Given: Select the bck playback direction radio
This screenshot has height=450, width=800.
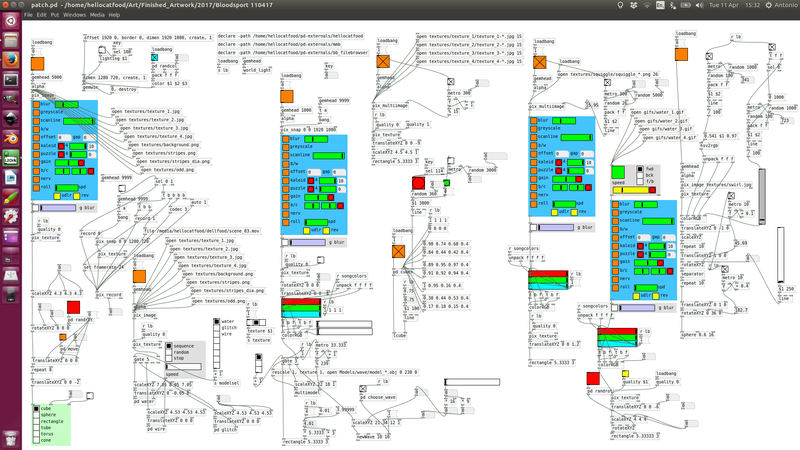Looking at the screenshot, I should pos(640,175).
